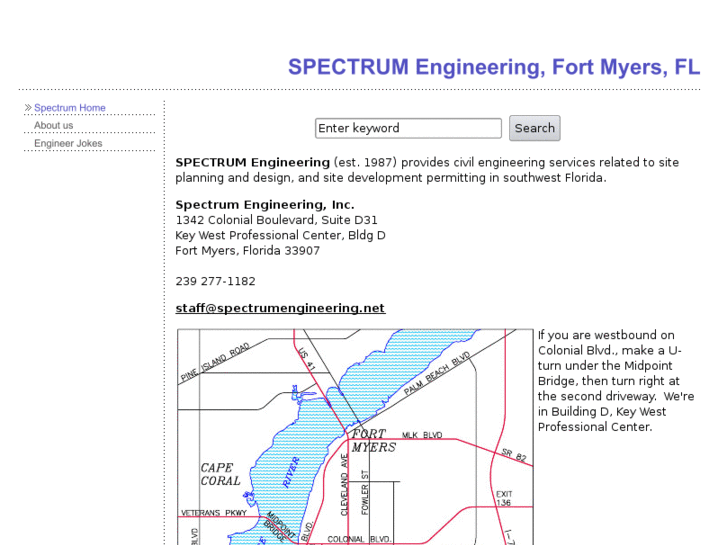This screenshot has width=727, height=545.
Task: Click the MIDPOINT BRIDGE map label
Action: (280, 526)
